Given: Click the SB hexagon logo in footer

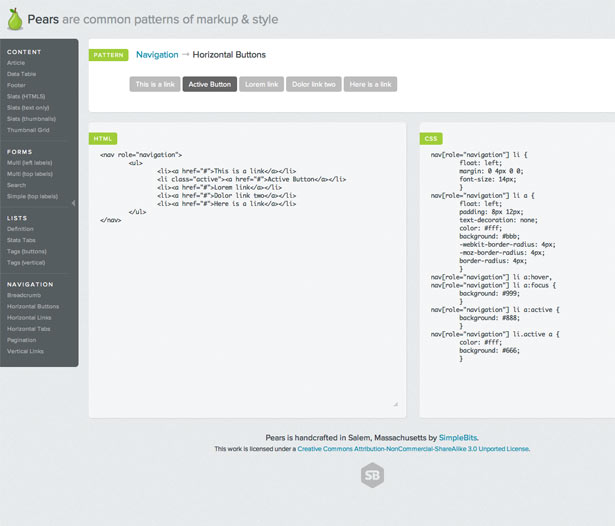Looking at the screenshot, I should (372, 475).
